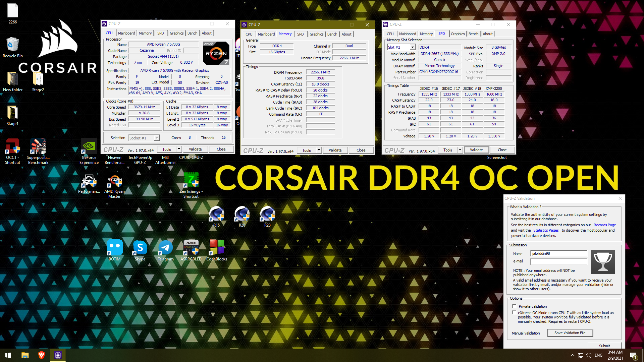The image size is (644, 362).
Task: Enable Private validation checkbox
Action: [x=514, y=306]
